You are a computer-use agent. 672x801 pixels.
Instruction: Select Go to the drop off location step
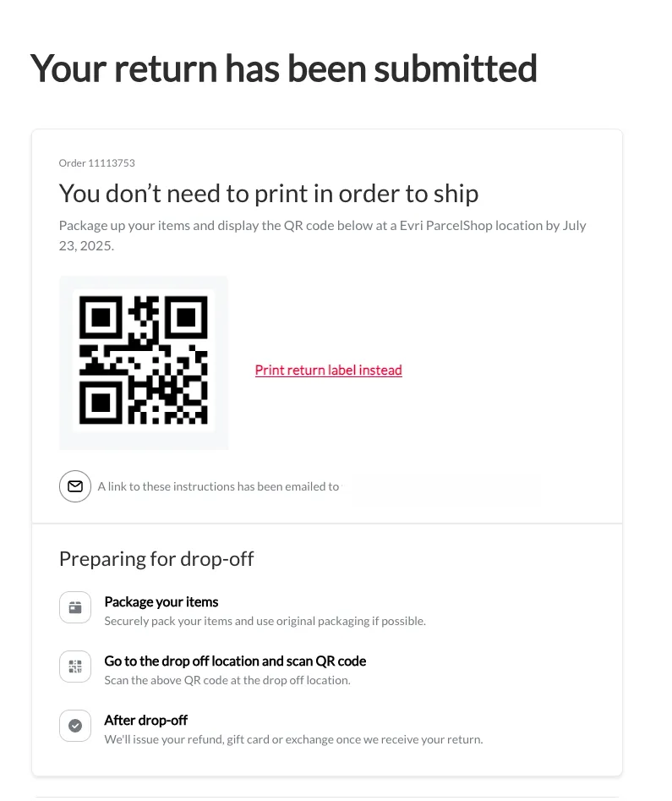pos(235,661)
